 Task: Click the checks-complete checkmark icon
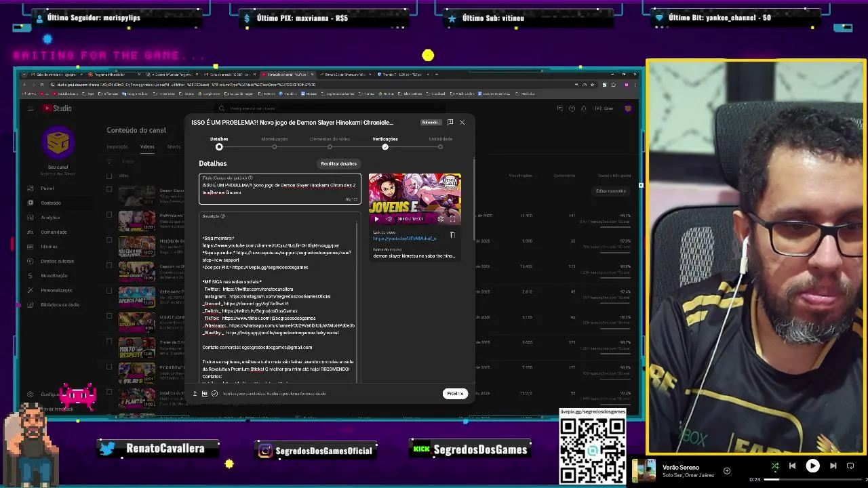[214, 394]
